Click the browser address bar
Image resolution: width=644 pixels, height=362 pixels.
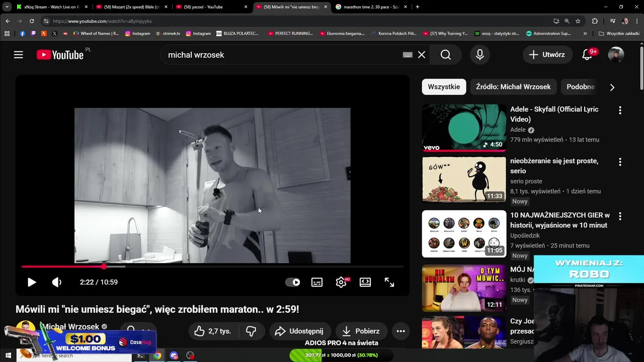click(297, 21)
